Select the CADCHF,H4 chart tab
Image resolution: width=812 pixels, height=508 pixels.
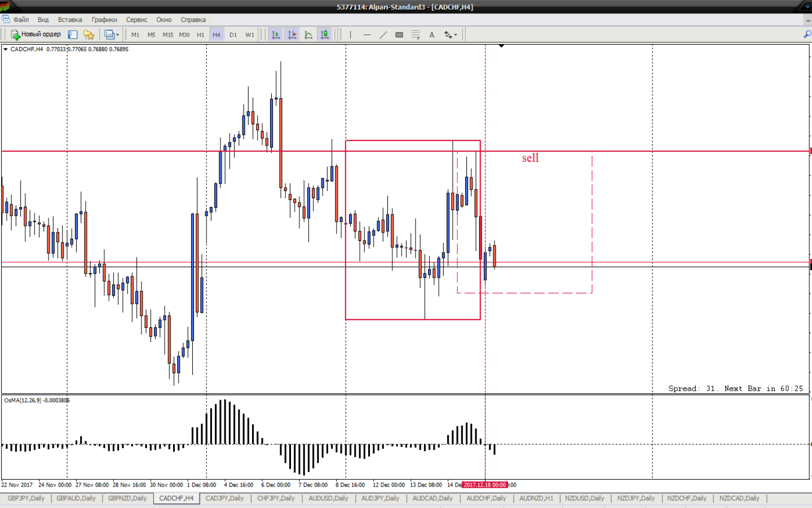point(176,498)
